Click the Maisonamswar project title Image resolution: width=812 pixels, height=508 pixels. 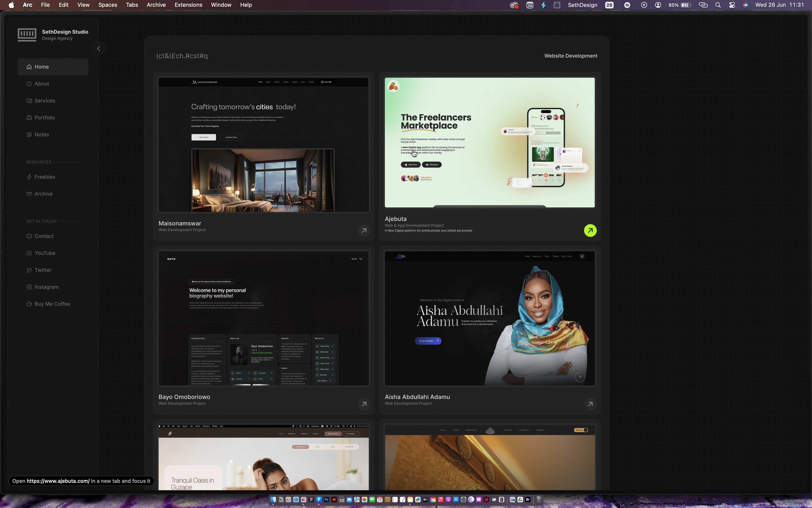180,224
